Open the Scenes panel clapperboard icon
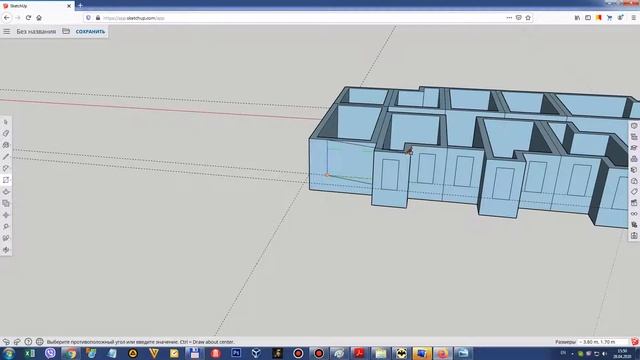The height and width of the screenshot is (360, 640). click(634, 203)
